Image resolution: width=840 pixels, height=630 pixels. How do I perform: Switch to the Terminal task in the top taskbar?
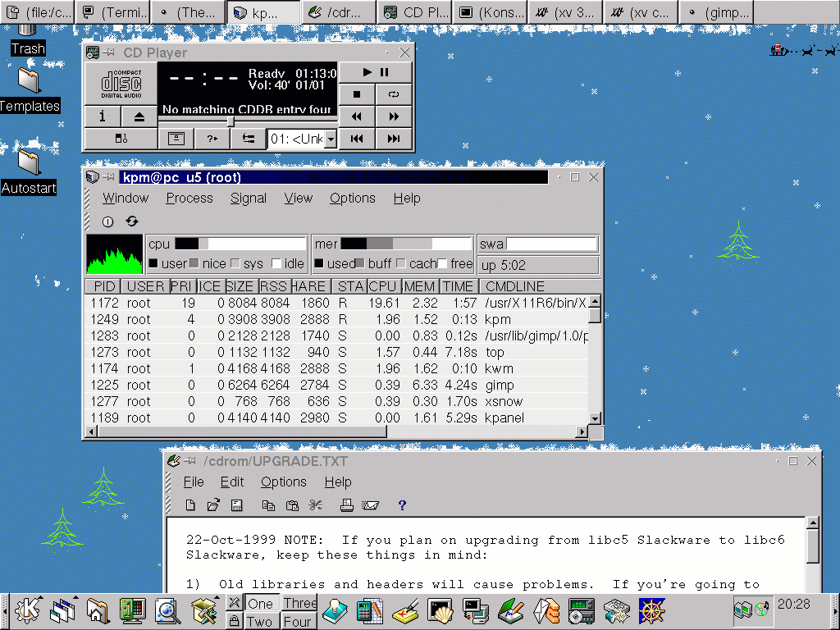click(112, 12)
